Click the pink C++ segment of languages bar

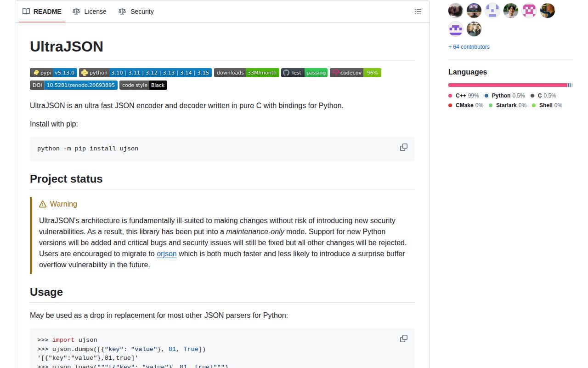pyautogui.click(x=508, y=85)
